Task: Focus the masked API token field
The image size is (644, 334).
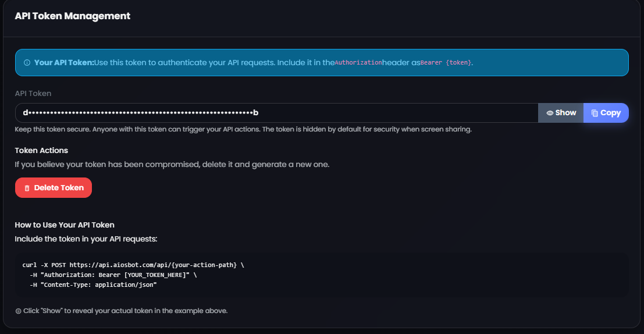Action: tap(276, 113)
